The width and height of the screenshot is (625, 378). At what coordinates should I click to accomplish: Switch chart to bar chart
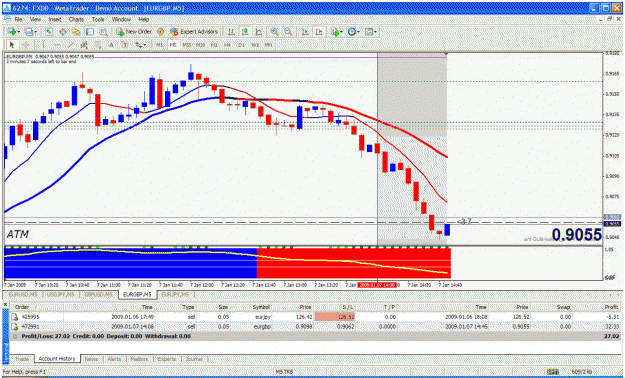click(x=231, y=32)
